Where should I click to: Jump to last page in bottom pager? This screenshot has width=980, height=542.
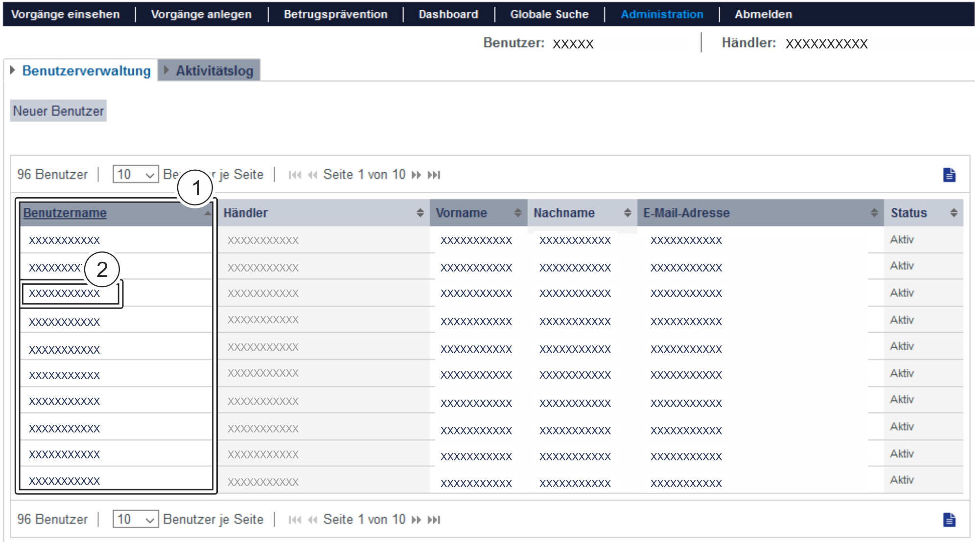pos(434,520)
